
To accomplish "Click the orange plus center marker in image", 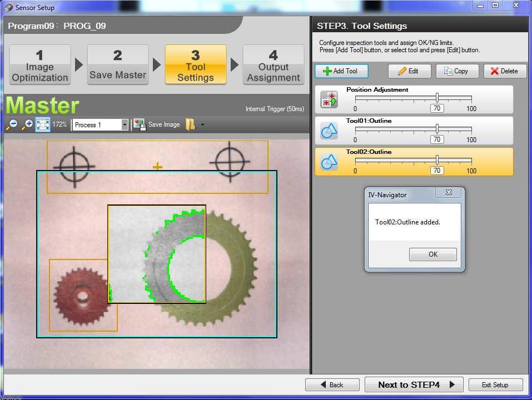I will pyautogui.click(x=157, y=167).
